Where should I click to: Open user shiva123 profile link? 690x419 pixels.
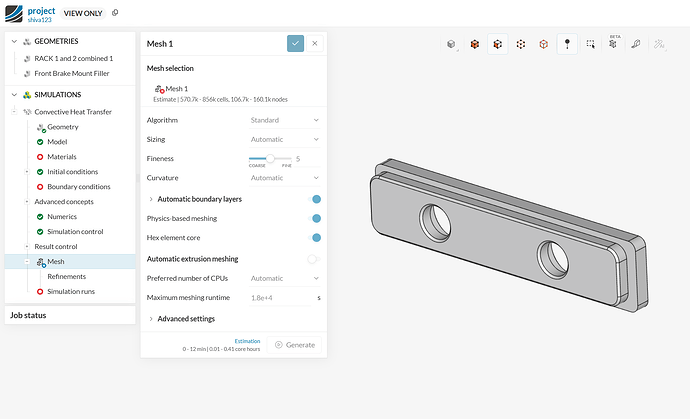tap(40, 20)
